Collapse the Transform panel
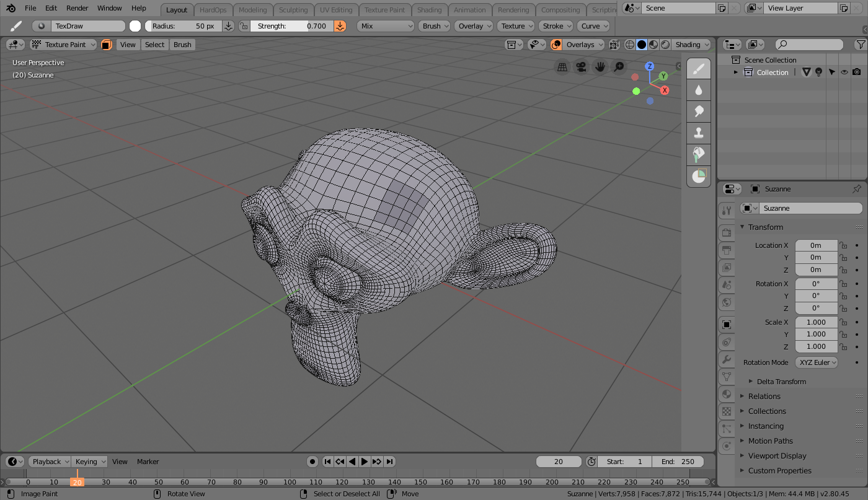This screenshot has width=868, height=500. tap(742, 227)
